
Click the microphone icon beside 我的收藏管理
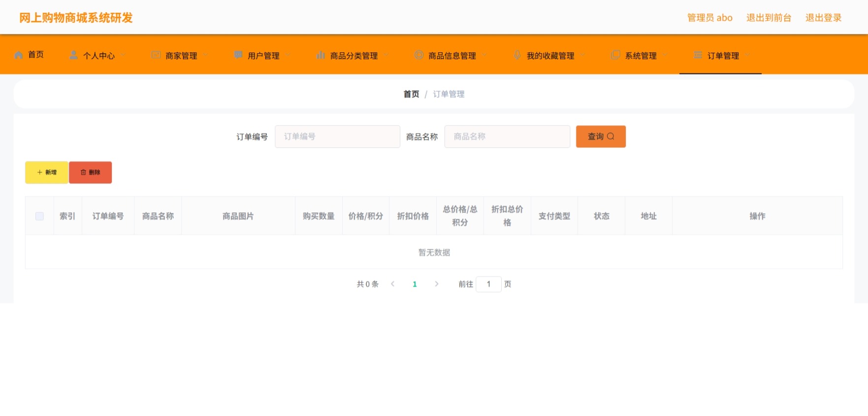tap(517, 55)
